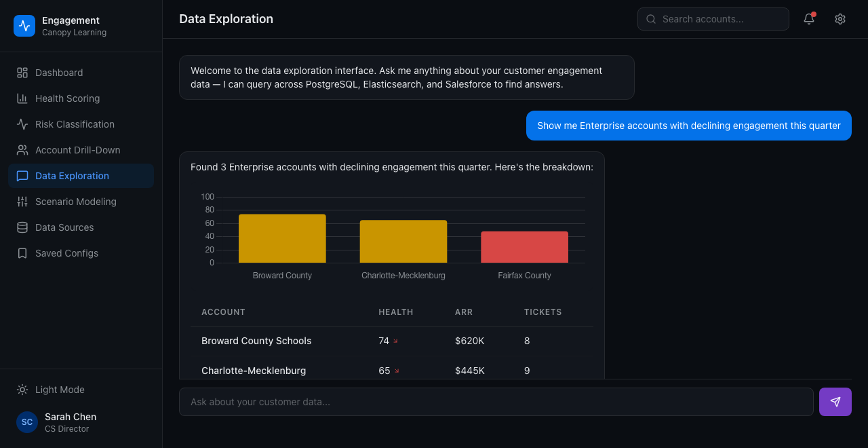Screen dimensions: 868x448
Task: Click the Scenario Modeling sliders icon
Action: tap(22, 202)
